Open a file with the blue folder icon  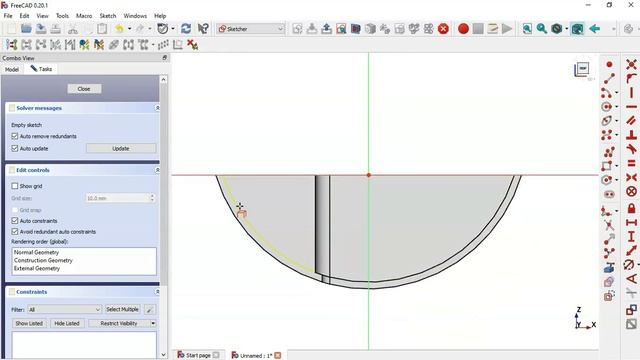coord(26,29)
